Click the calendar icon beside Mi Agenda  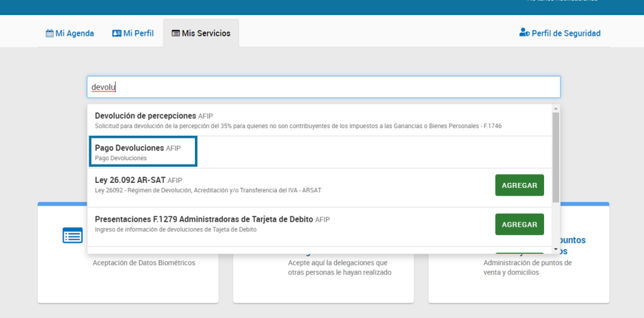pos(49,33)
